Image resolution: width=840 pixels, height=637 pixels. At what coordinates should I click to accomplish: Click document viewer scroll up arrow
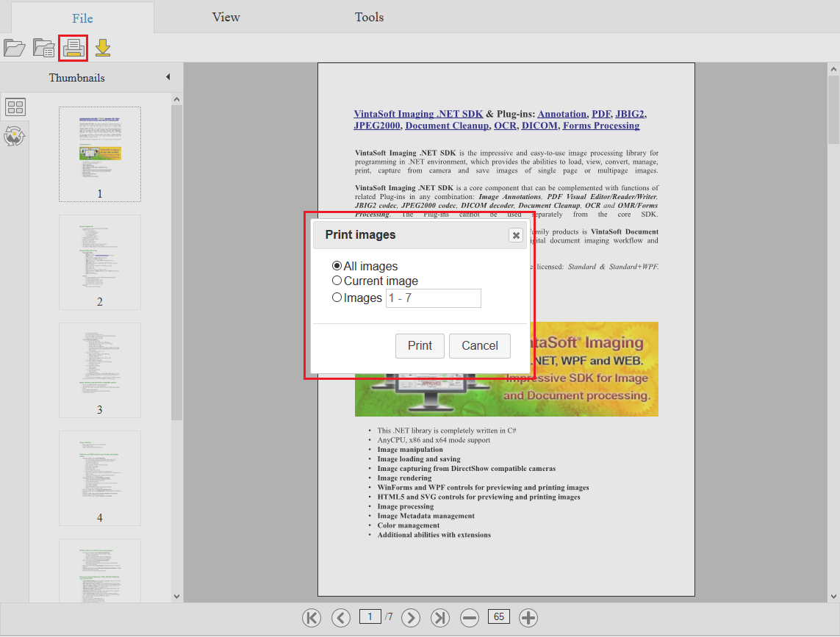coord(833,68)
